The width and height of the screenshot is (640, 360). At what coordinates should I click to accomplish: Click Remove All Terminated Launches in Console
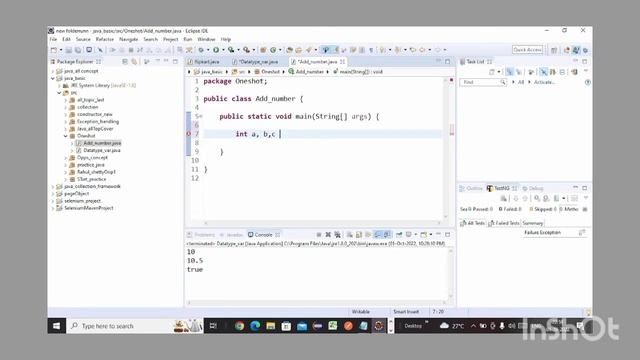(x=337, y=235)
